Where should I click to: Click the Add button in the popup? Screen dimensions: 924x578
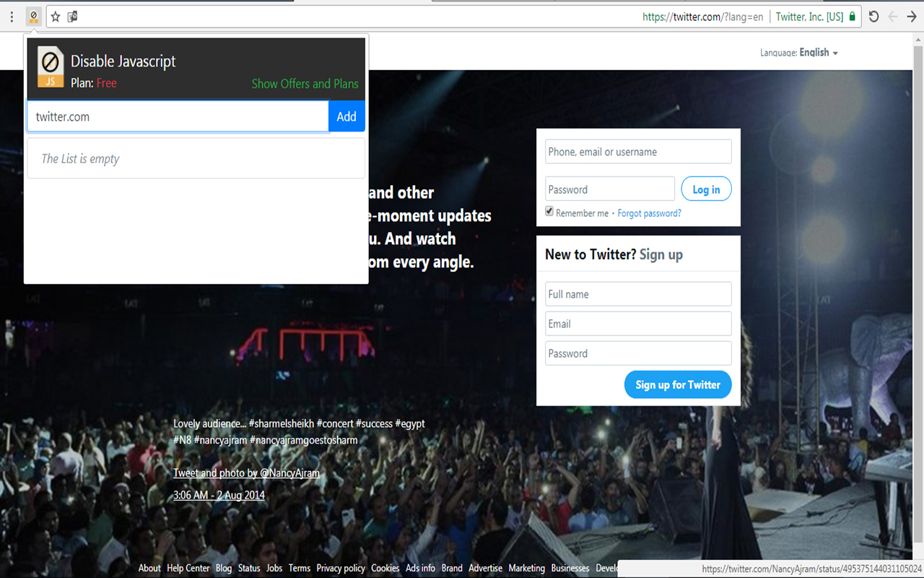pos(346,116)
